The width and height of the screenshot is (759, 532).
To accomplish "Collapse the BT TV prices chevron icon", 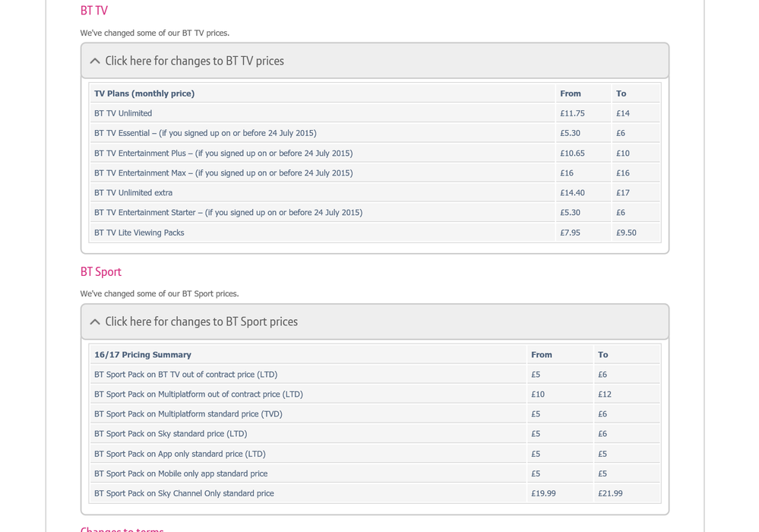I will tap(95, 61).
